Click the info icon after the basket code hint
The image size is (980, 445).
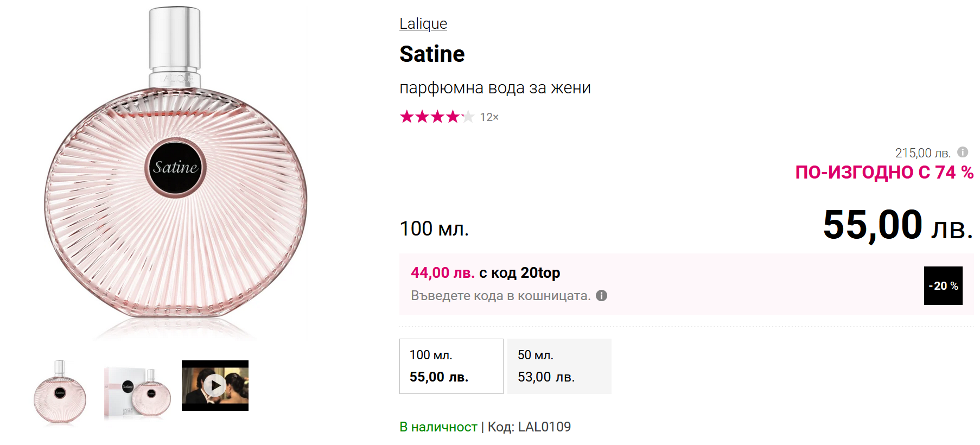pyautogui.click(x=601, y=296)
